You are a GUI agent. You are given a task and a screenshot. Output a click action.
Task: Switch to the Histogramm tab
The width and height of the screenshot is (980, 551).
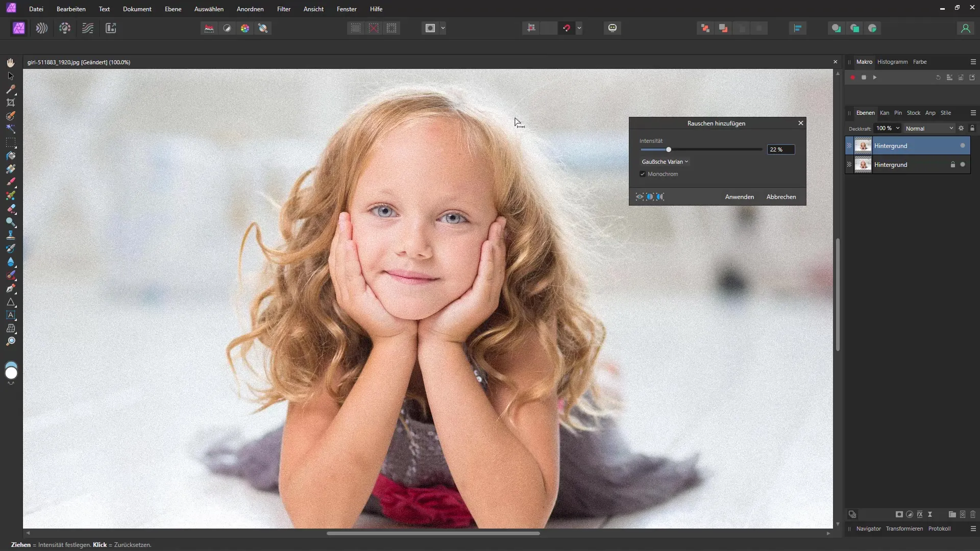click(892, 62)
